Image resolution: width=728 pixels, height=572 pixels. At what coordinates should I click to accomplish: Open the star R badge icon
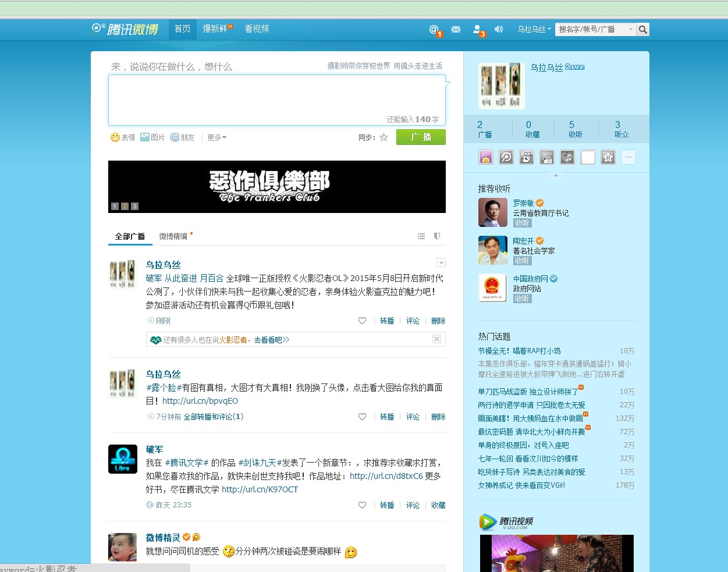click(608, 157)
